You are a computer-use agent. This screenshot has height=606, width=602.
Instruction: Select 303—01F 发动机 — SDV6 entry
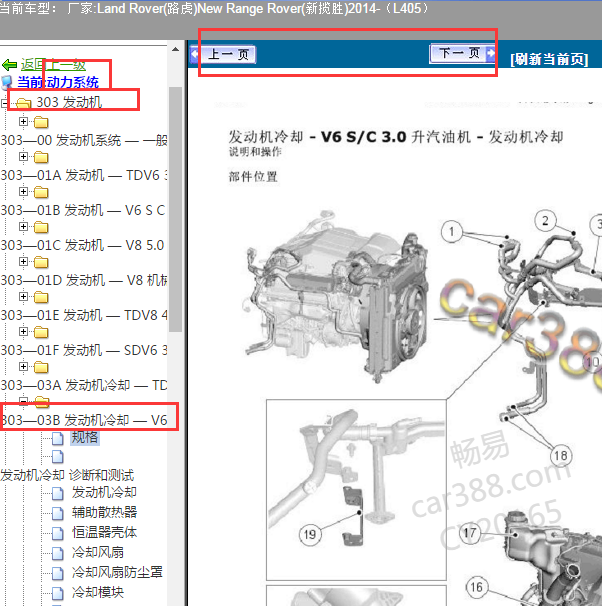pyautogui.click(x=83, y=350)
